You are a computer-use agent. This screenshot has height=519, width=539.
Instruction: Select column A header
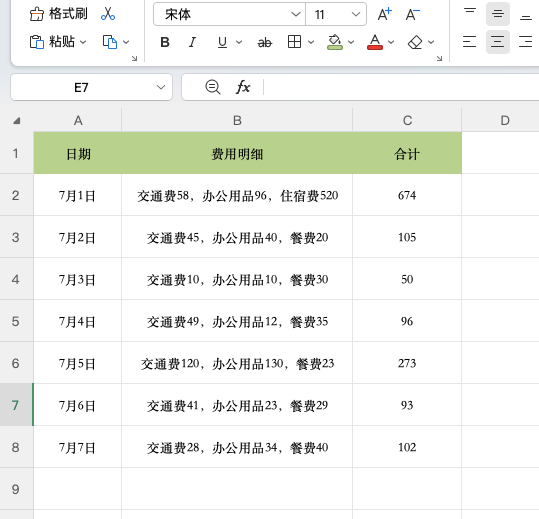tap(78, 121)
